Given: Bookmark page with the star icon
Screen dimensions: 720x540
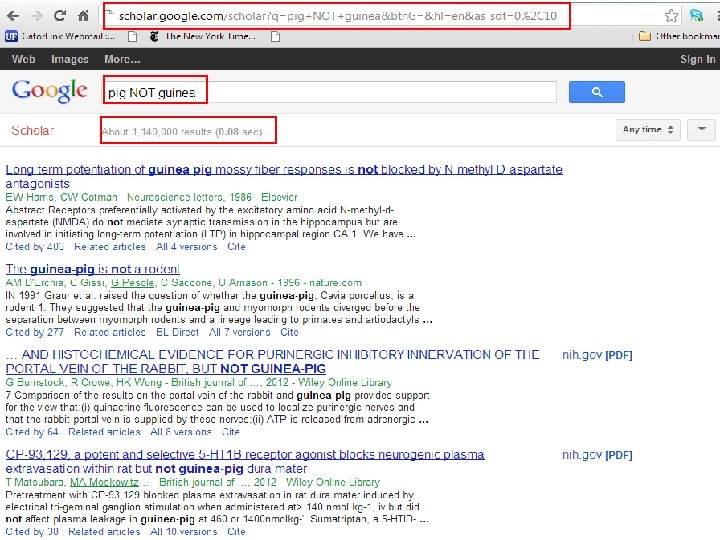Looking at the screenshot, I should [671, 16].
